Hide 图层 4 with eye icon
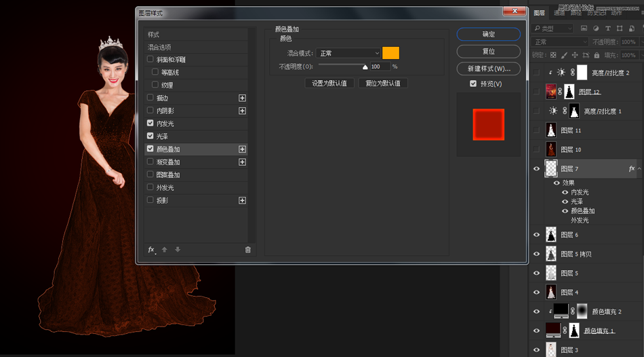The image size is (644, 357). tap(536, 293)
